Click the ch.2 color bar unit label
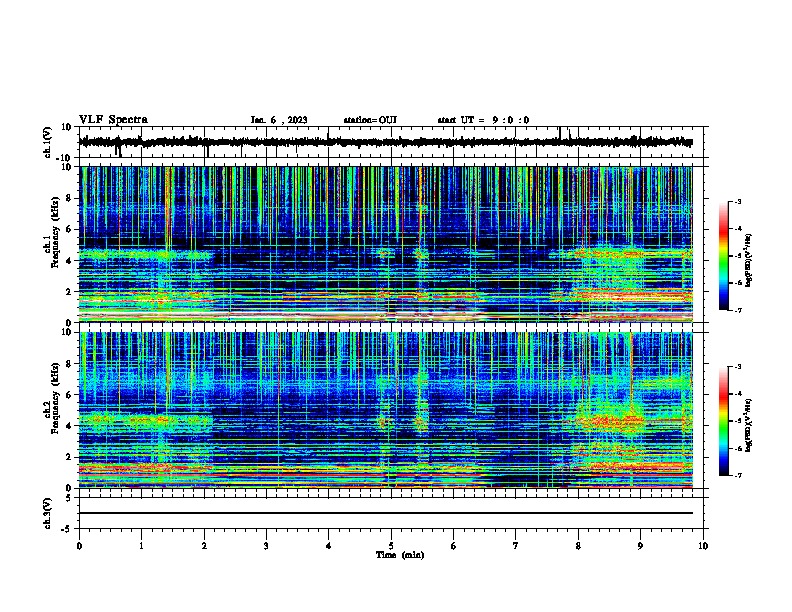Image resolution: width=792 pixels, height=612 pixels. point(748,425)
